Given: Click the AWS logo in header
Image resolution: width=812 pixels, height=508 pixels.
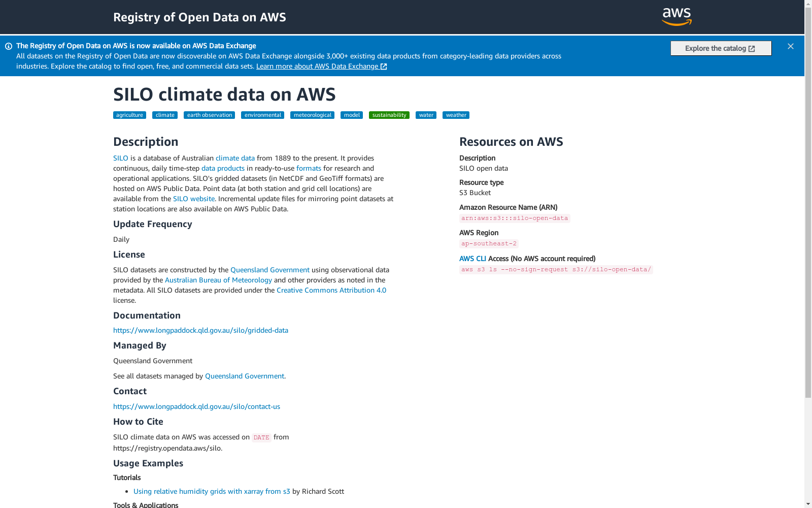Looking at the screenshot, I should [676, 17].
